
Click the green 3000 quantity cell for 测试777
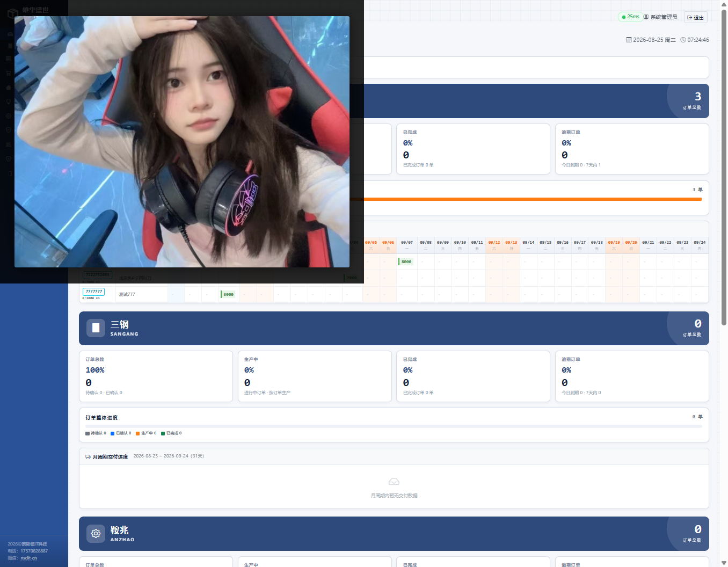pos(228,294)
